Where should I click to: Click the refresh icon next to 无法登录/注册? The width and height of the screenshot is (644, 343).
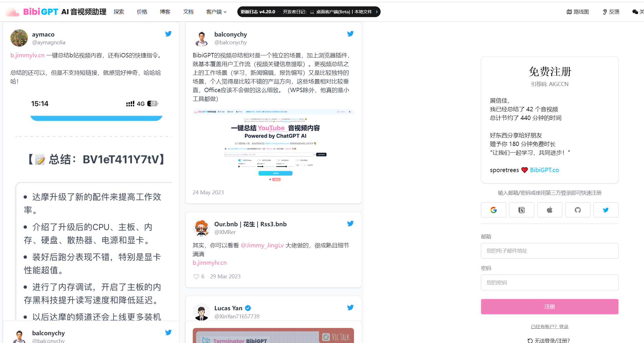pos(530,340)
